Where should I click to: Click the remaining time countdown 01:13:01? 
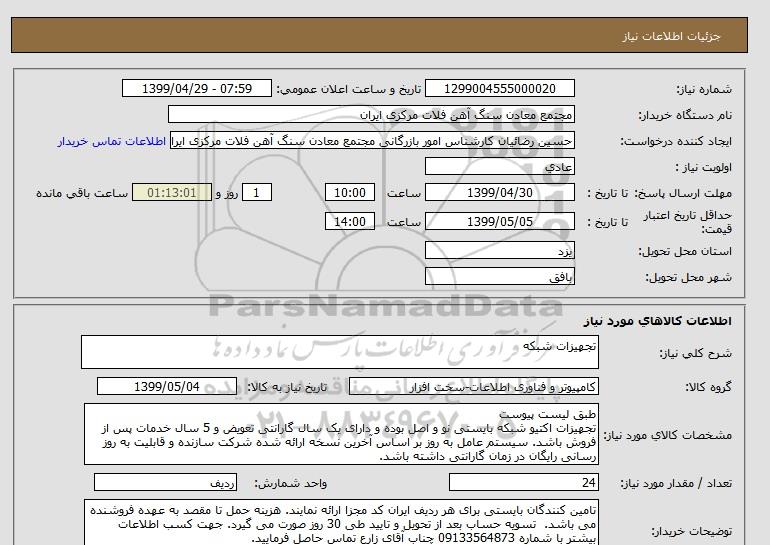[172, 192]
